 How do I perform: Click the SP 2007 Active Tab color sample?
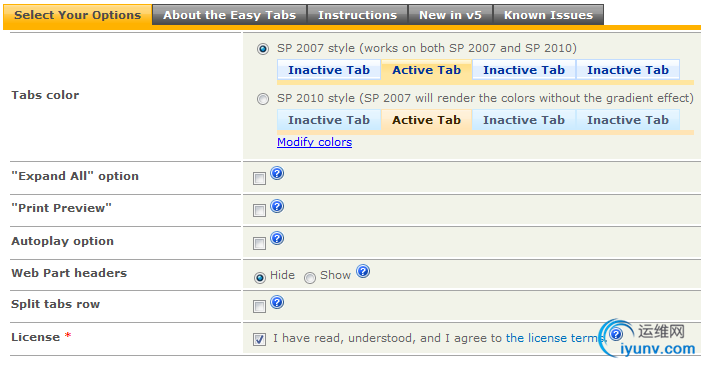coord(427,70)
